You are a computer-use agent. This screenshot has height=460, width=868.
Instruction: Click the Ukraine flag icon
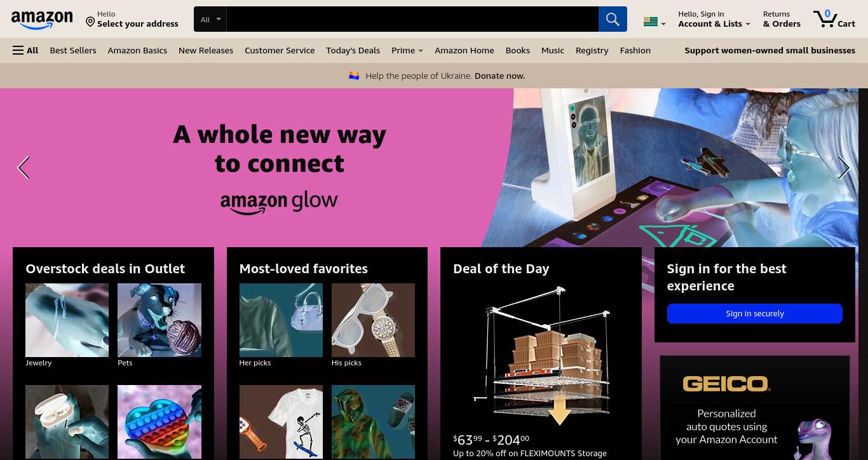click(354, 76)
